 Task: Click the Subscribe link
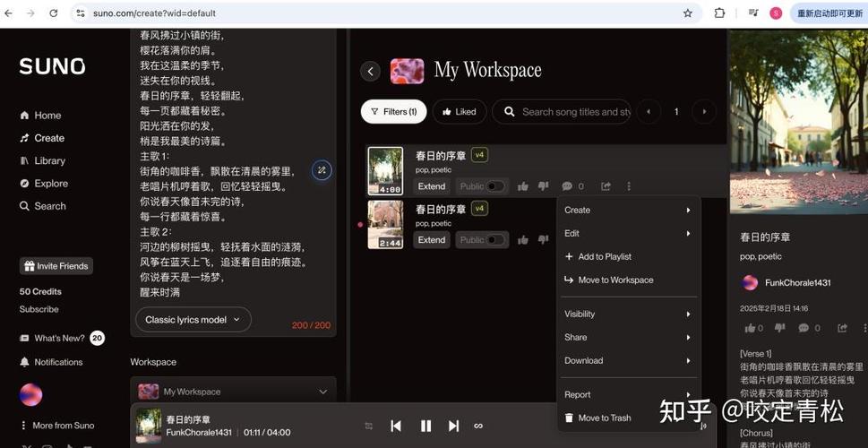click(39, 309)
